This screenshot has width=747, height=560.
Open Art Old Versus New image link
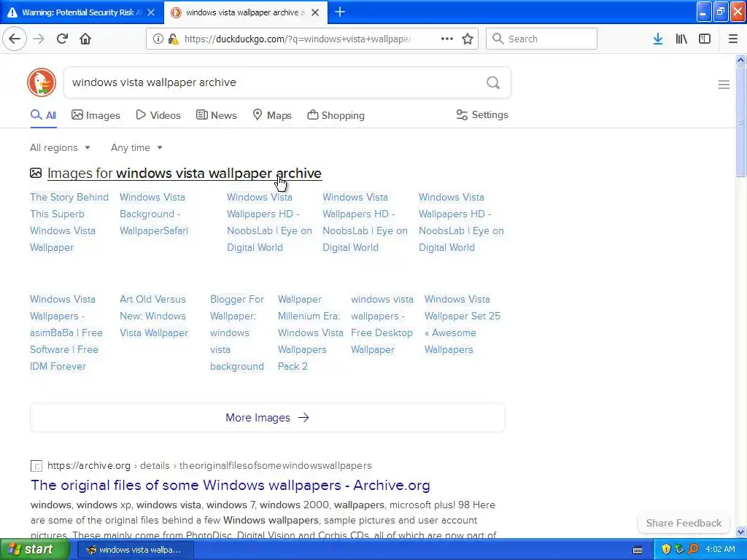pyautogui.click(x=154, y=316)
